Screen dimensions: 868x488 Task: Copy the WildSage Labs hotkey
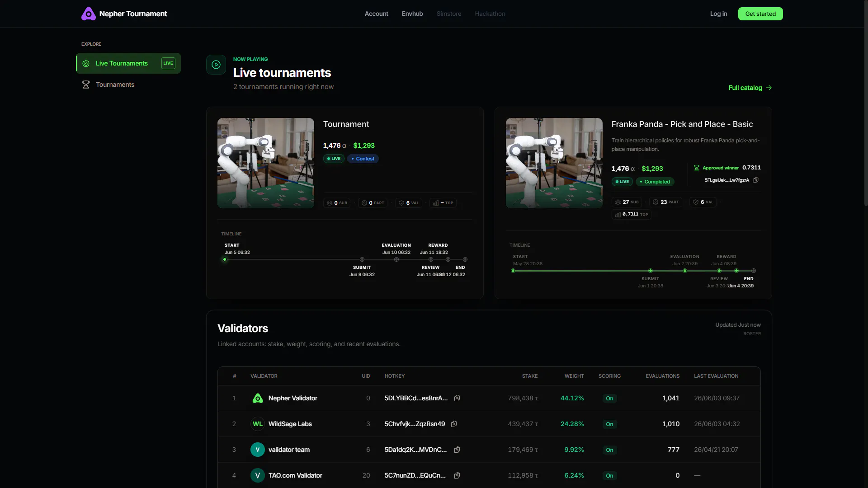454,424
